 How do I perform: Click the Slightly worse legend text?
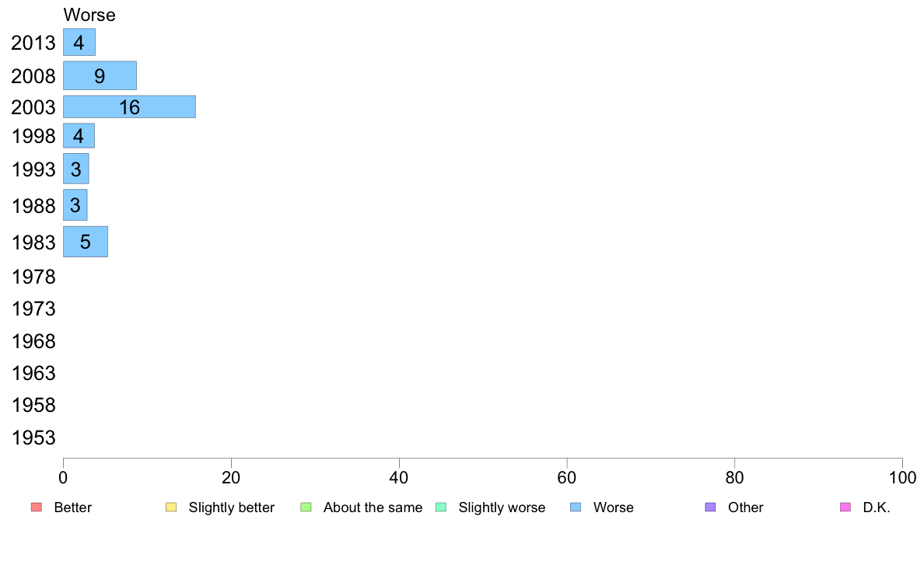tap(502, 507)
